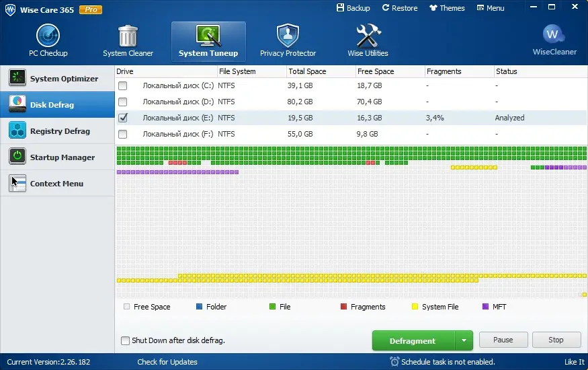
Task: Click the Stop button
Action: point(556,340)
